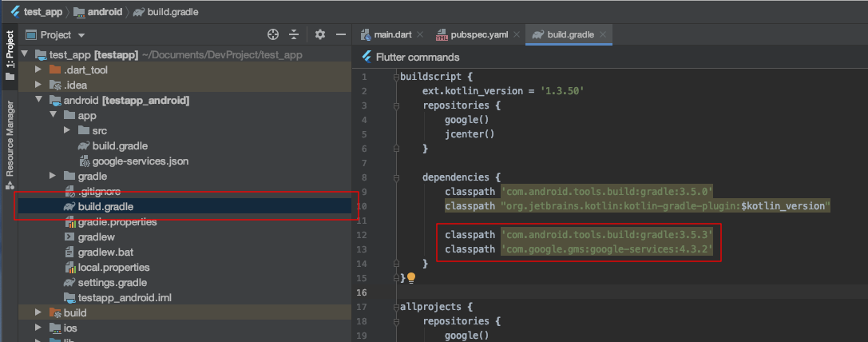Select the gradle.properties file
This screenshot has width=868, height=342.
coord(117,221)
